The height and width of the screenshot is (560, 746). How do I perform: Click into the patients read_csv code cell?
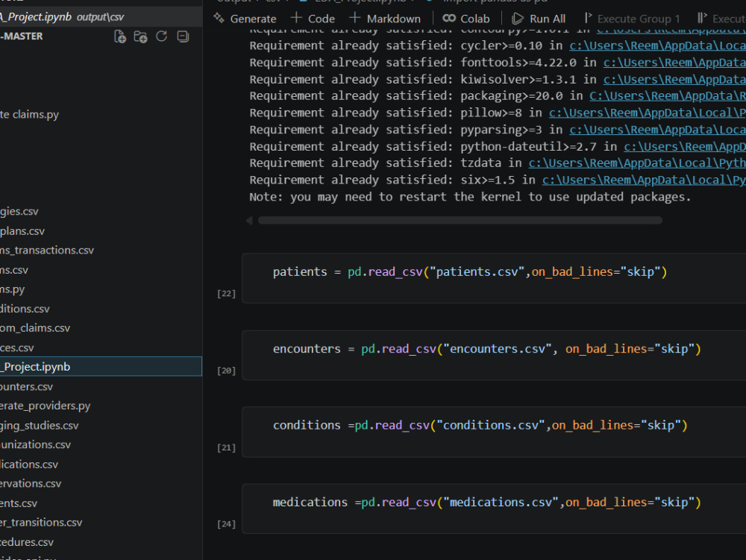point(494,278)
